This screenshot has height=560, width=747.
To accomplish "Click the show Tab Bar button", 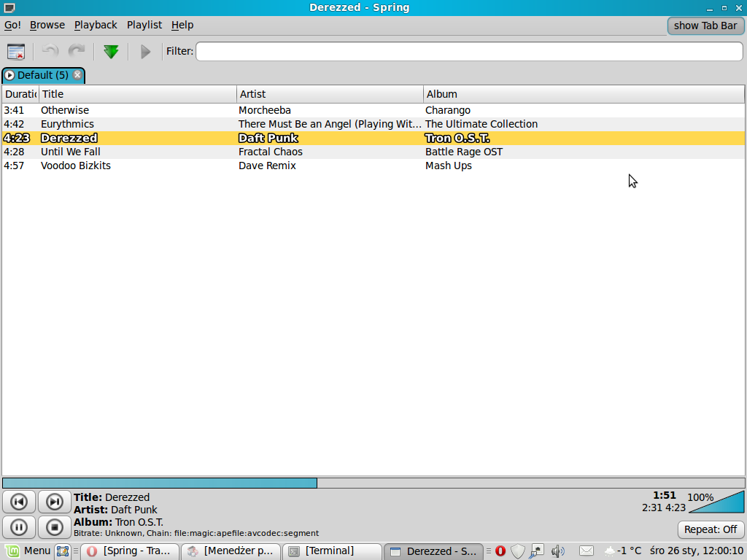I will tap(705, 26).
